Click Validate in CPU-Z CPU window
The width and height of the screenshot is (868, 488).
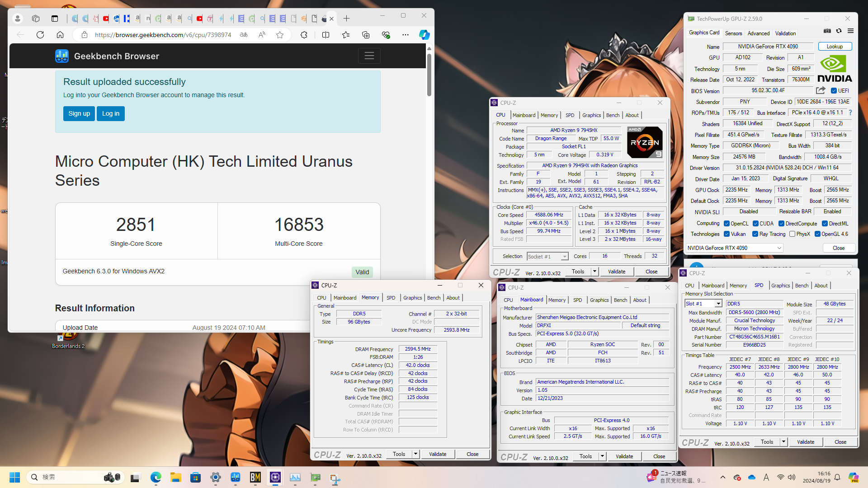click(x=617, y=272)
